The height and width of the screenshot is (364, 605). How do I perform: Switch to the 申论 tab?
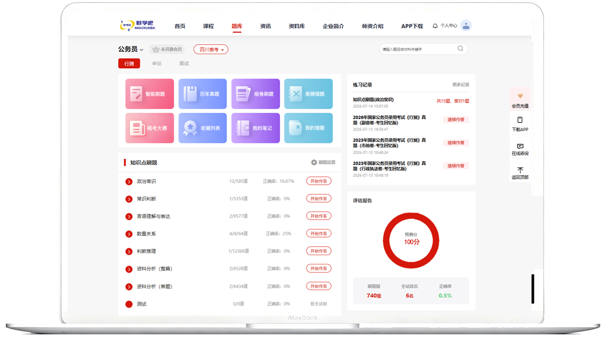pos(157,63)
